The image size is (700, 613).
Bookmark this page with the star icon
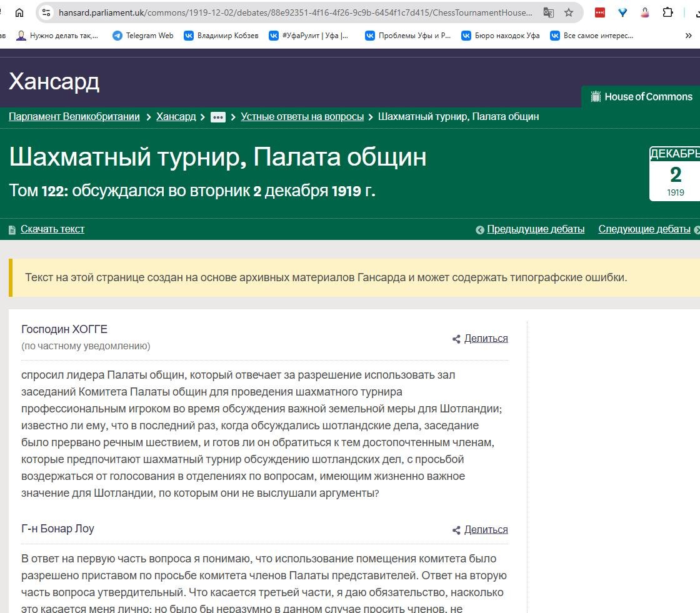(568, 12)
